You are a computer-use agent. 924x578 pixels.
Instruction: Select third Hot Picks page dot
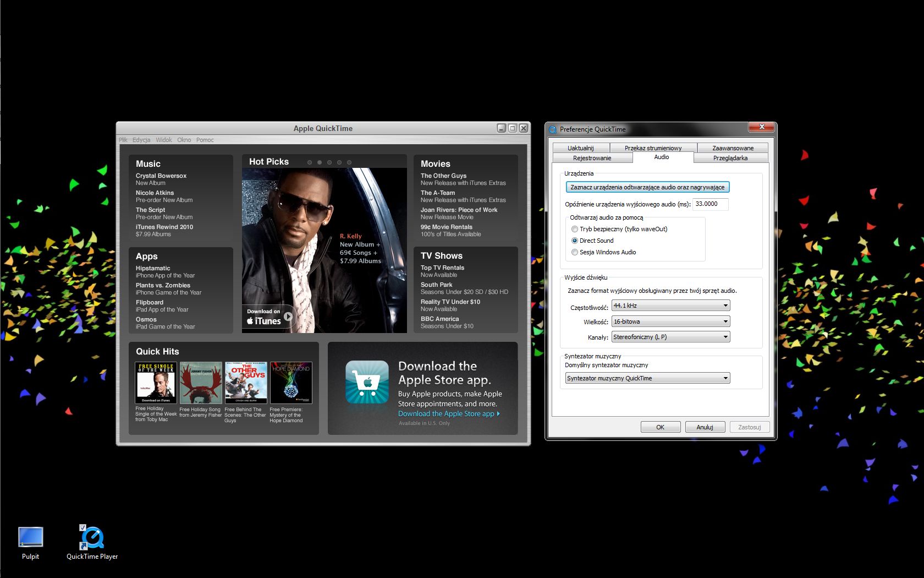click(x=329, y=162)
